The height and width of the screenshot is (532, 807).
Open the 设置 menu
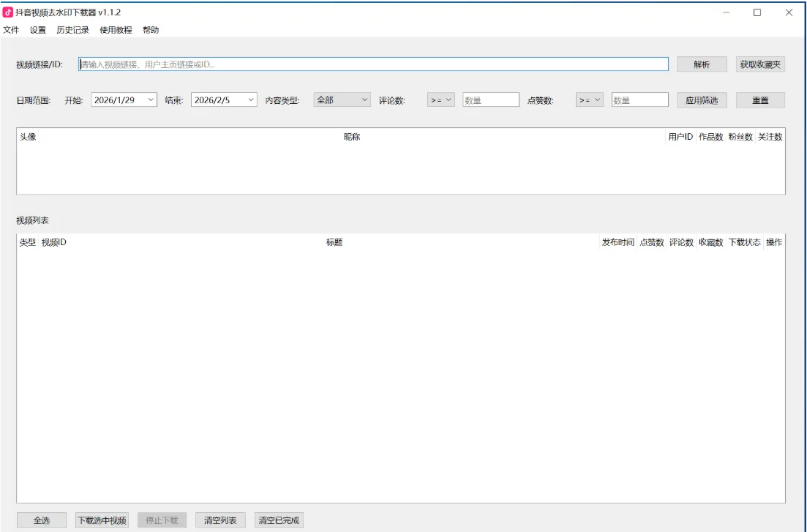38,31
